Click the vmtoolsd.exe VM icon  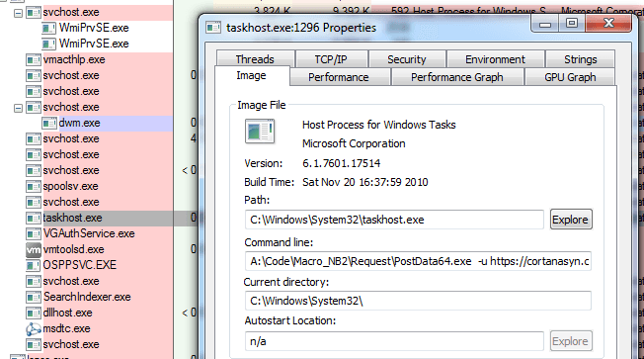point(34,249)
